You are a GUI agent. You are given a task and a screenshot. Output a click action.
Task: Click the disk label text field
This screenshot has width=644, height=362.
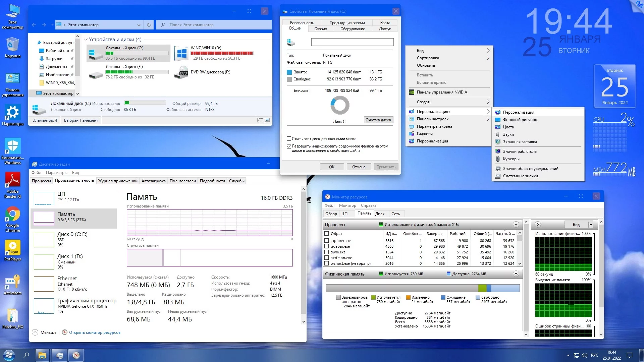(x=352, y=42)
